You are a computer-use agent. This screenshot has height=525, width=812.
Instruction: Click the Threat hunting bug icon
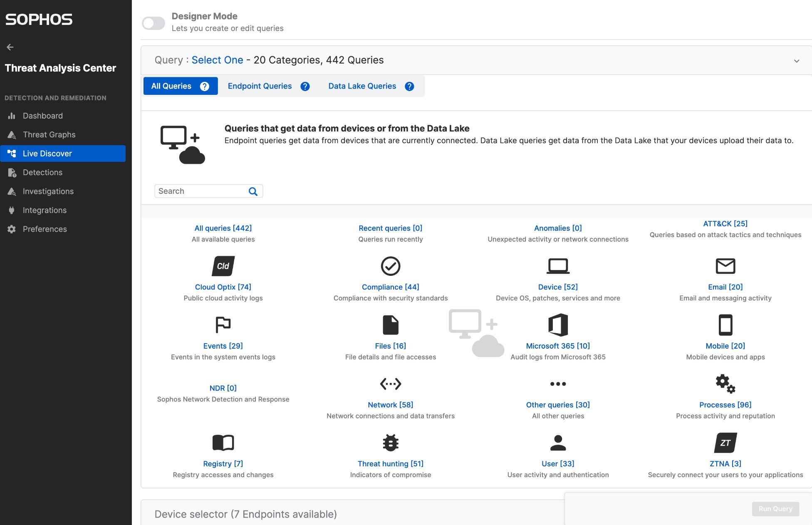390,443
